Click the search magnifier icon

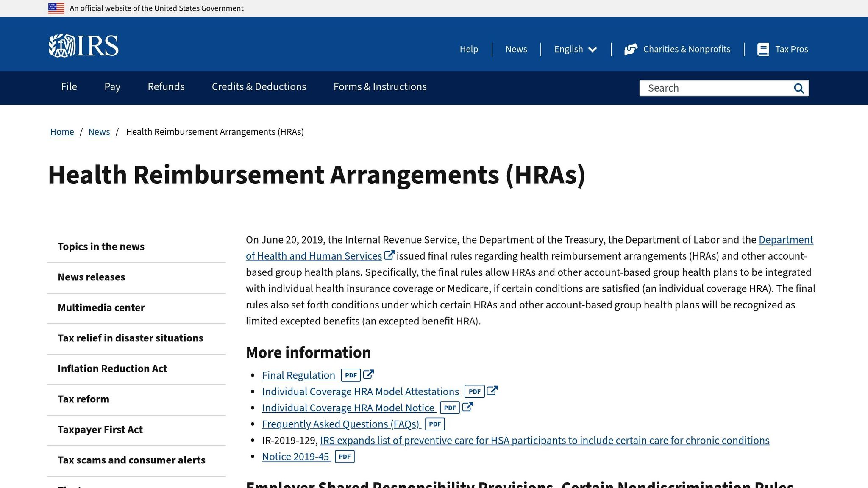click(x=799, y=88)
